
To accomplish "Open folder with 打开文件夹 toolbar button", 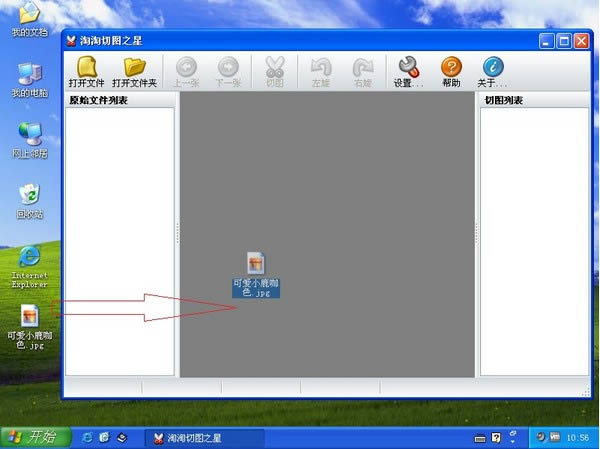I will pyautogui.click(x=134, y=72).
